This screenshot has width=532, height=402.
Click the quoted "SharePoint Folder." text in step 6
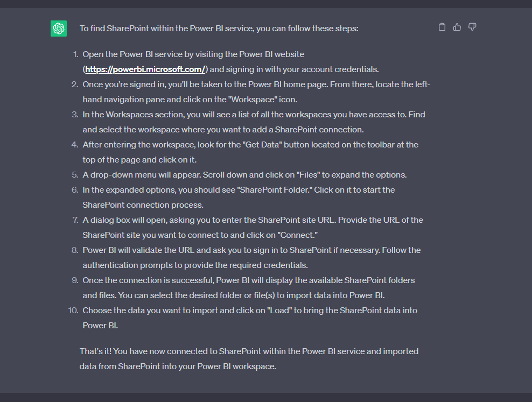[x=275, y=190]
